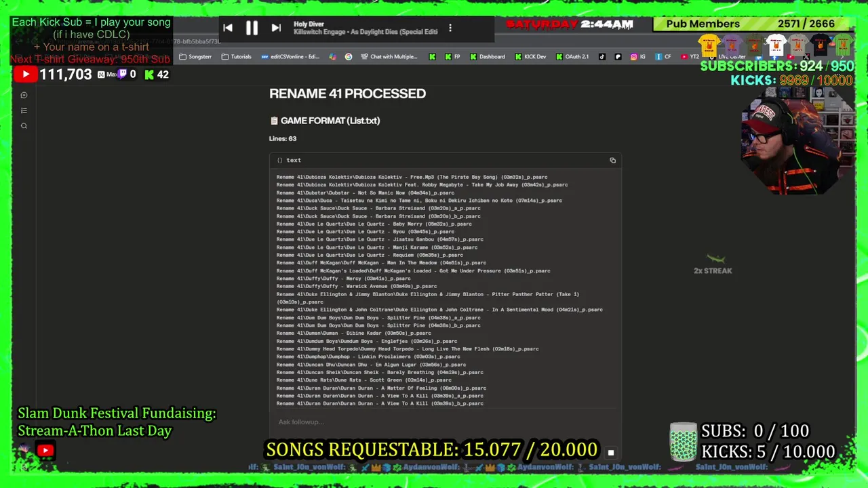Open the Tutorials bookmark folder
868x488 pixels.
click(237, 57)
